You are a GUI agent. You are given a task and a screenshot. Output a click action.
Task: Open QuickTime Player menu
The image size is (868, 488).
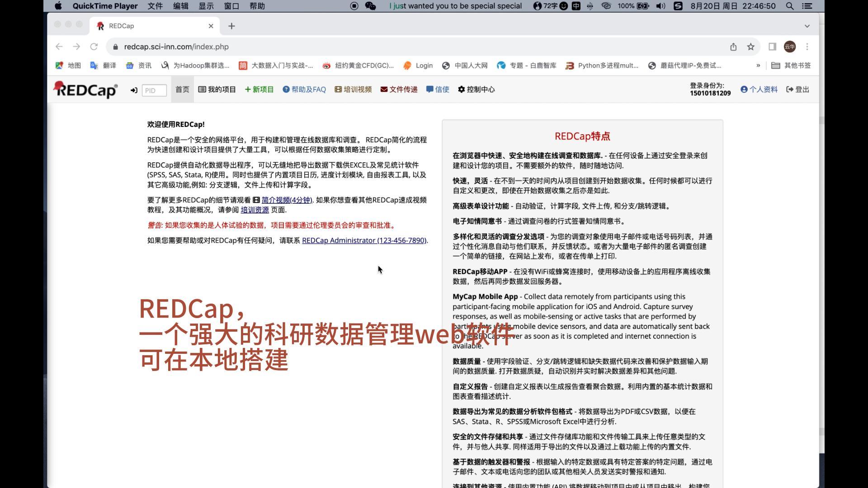(105, 6)
